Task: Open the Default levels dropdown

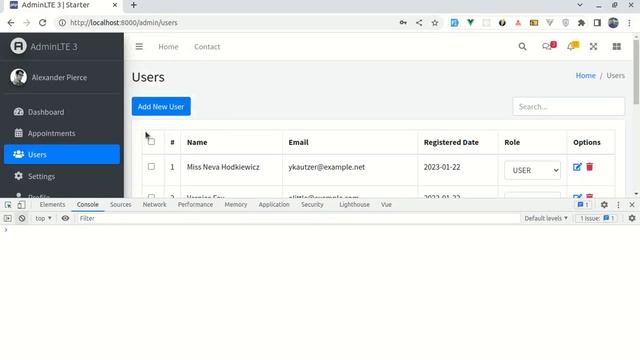Action: tap(546, 218)
